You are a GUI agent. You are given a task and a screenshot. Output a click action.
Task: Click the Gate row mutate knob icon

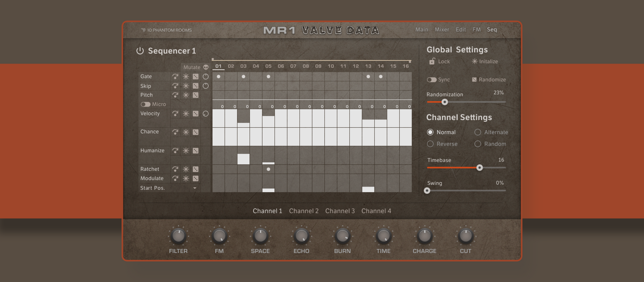click(206, 77)
